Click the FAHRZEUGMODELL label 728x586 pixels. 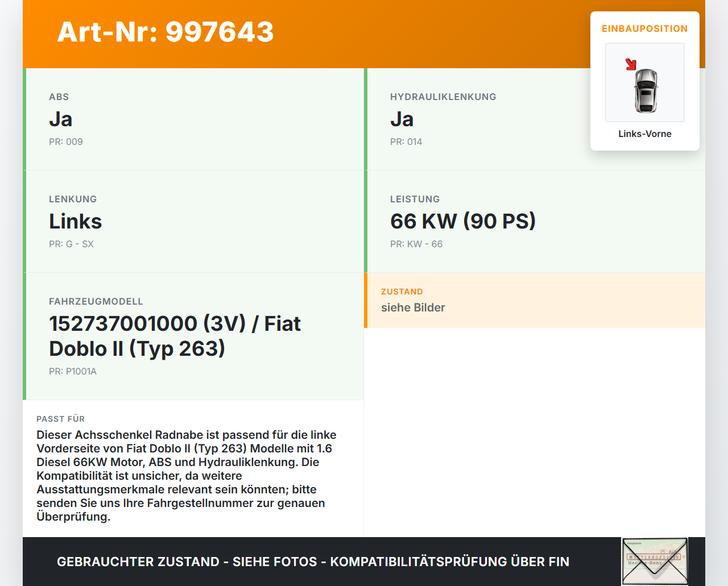point(96,301)
